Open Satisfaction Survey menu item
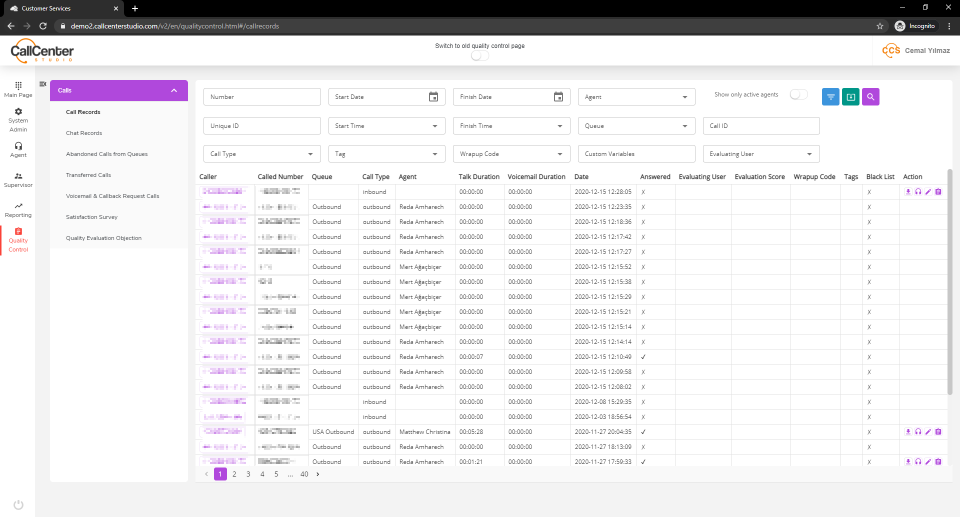 pyautogui.click(x=91, y=217)
